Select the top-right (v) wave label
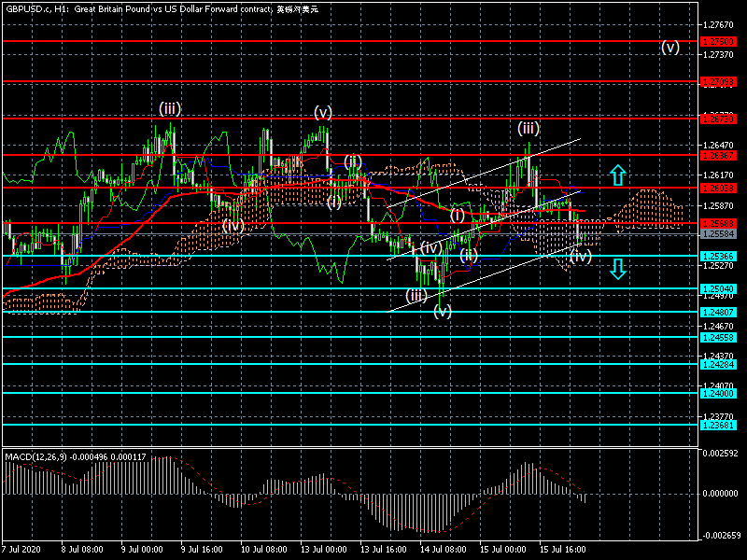747x560 pixels. [x=669, y=48]
